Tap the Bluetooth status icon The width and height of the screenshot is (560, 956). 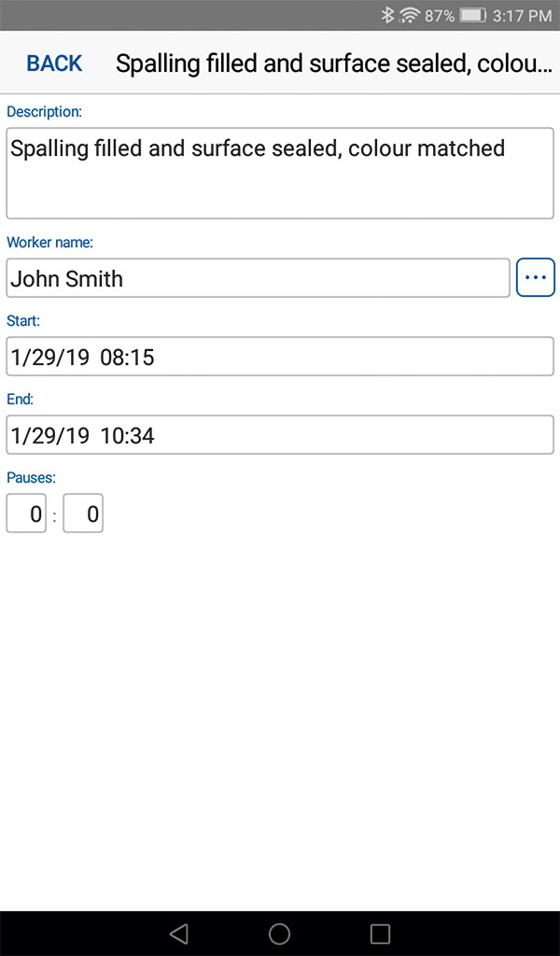tap(387, 15)
